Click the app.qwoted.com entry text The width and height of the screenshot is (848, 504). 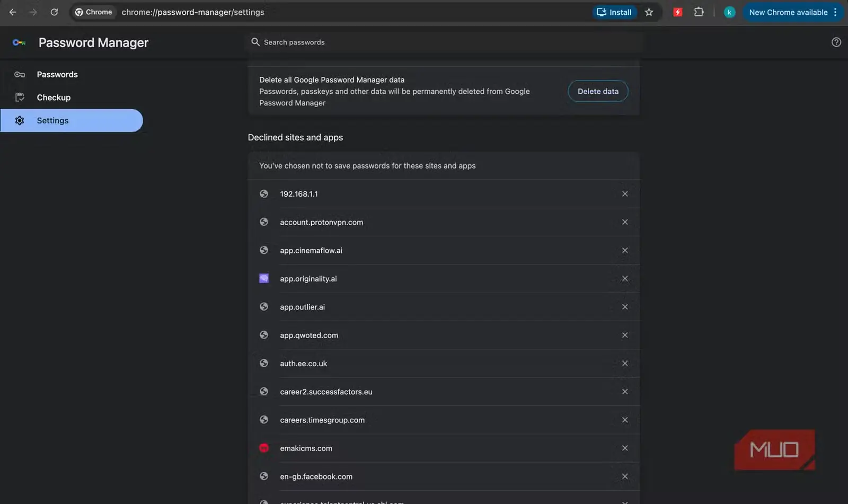309,335
